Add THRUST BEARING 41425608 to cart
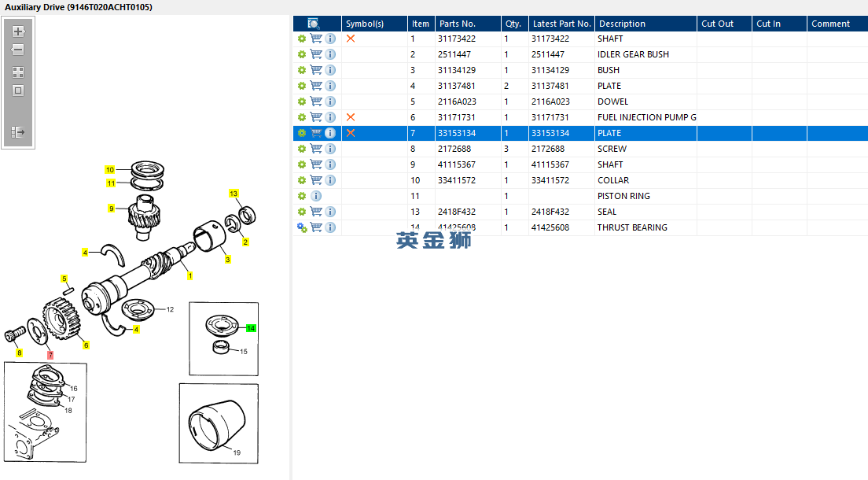This screenshot has width=868, height=480. 316,227
